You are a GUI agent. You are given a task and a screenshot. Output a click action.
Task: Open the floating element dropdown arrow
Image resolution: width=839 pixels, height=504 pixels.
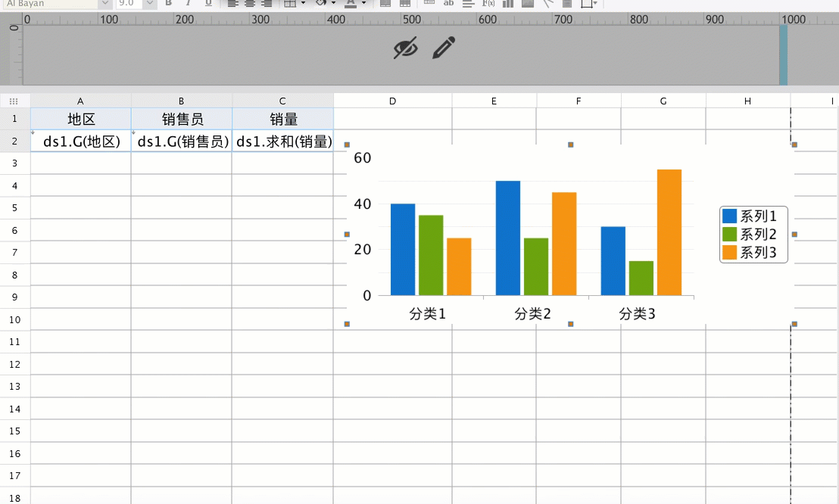[x=595, y=3]
